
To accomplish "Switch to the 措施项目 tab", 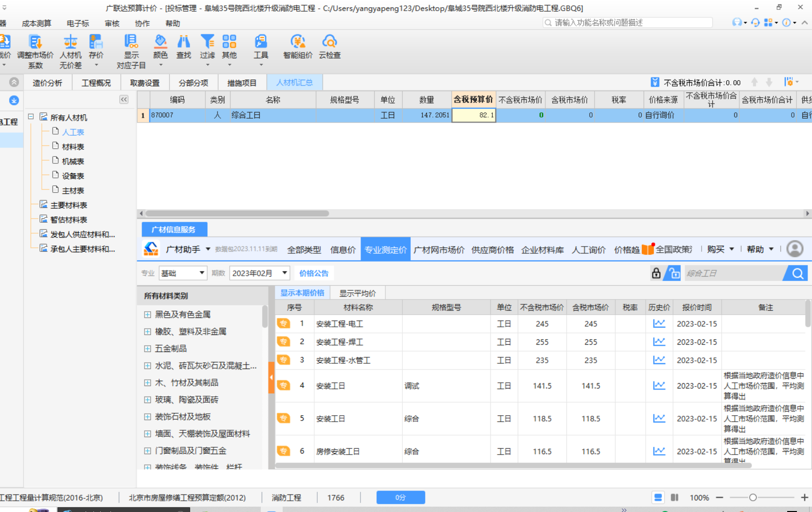I will coord(242,83).
